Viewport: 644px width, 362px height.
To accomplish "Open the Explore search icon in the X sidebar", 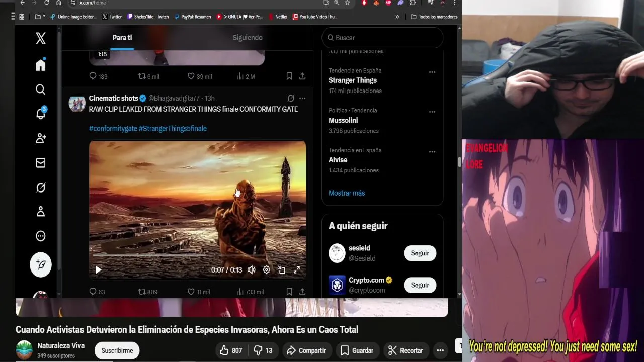I will coord(41,89).
